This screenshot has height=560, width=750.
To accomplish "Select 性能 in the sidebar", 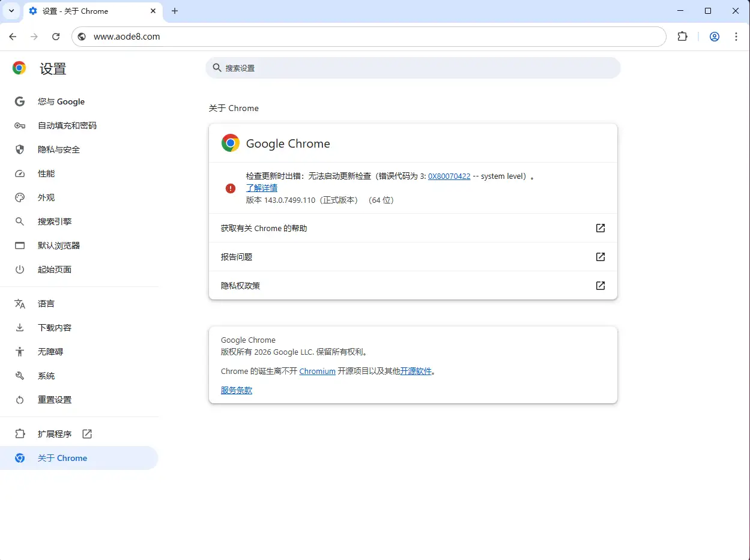I will click(x=46, y=173).
